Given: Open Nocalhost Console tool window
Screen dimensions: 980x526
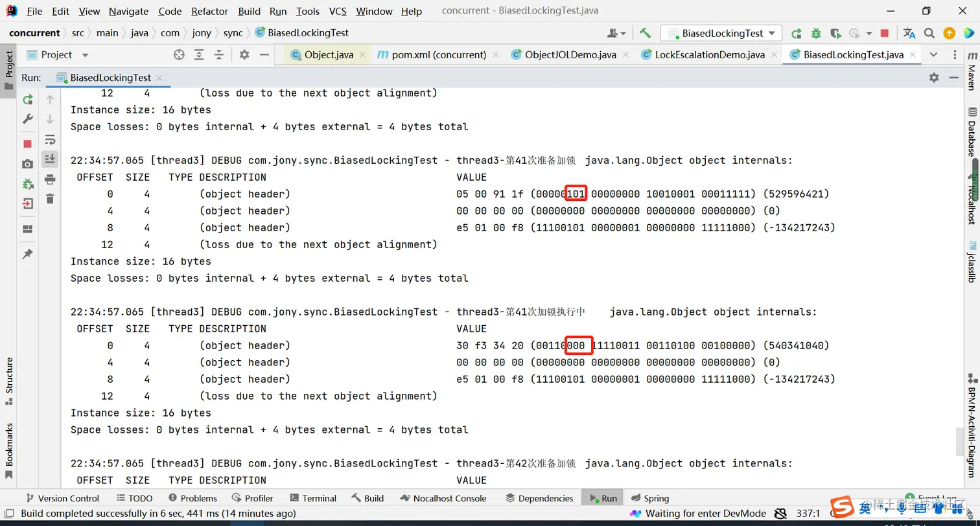Looking at the screenshot, I should pos(443,498).
